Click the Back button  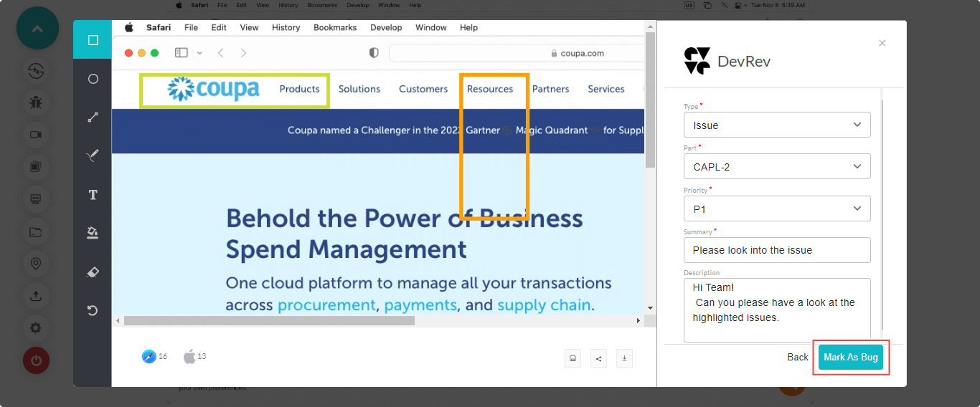click(797, 357)
